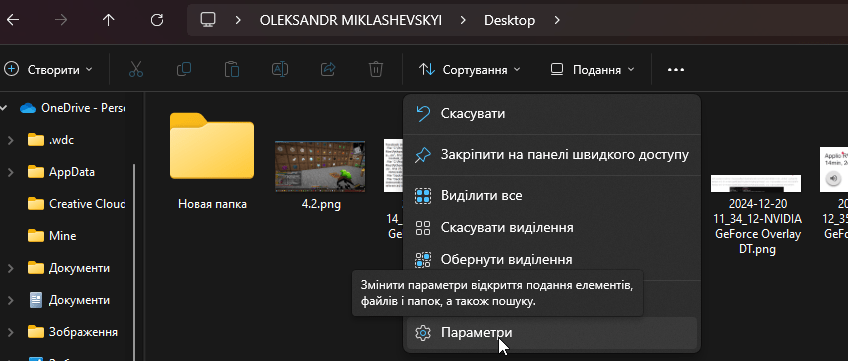Go up one folder level
The image size is (848, 361).
coord(109,21)
